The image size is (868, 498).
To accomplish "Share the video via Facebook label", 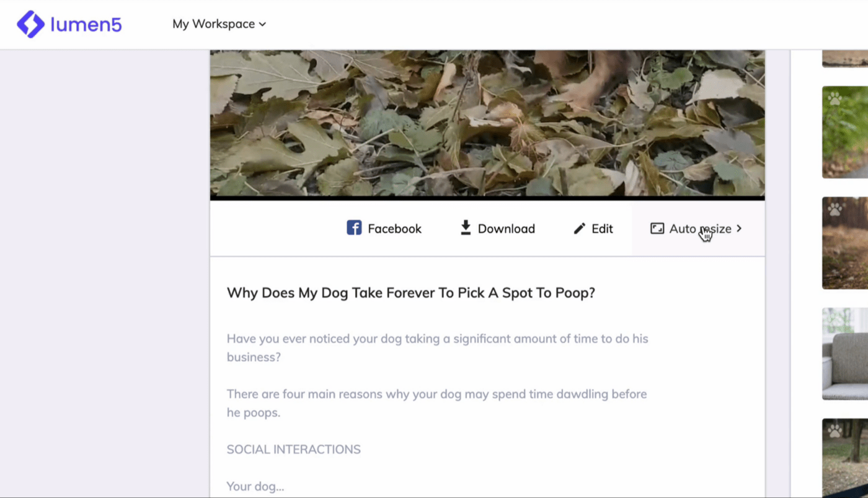I will [x=394, y=229].
